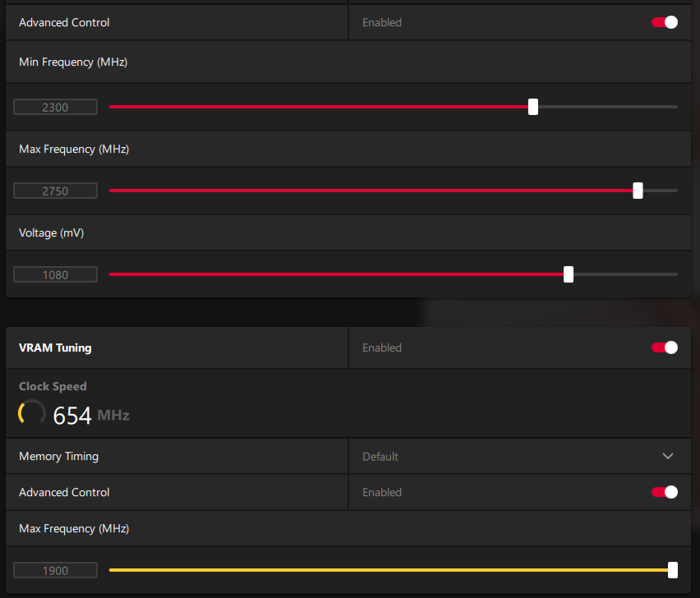
Task: Click the Voltage (mV) label
Action: point(51,233)
